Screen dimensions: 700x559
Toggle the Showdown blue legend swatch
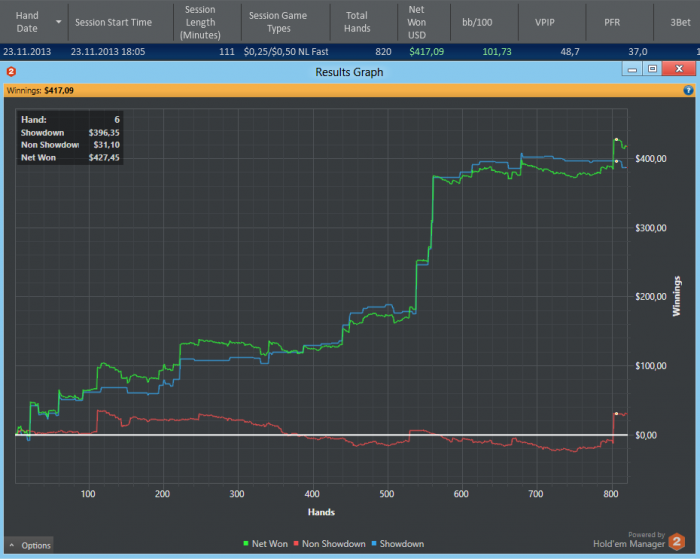(374, 543)
